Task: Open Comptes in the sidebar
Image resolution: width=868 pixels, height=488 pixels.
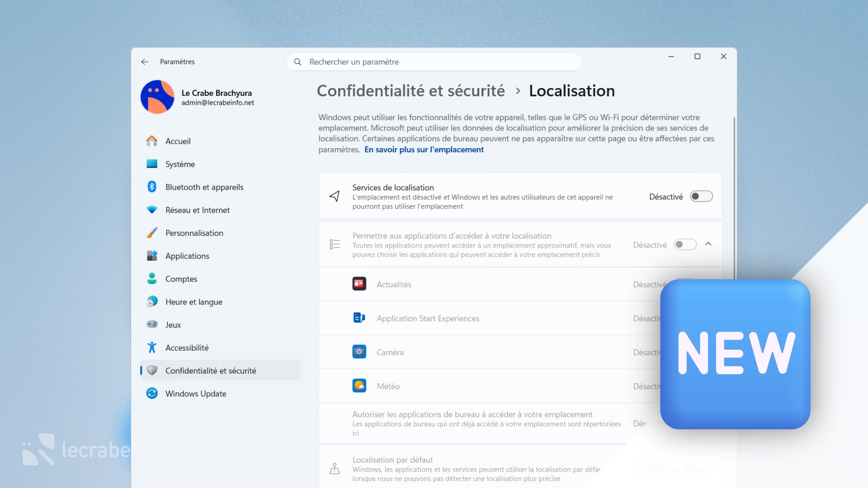Action: (220, 279)
